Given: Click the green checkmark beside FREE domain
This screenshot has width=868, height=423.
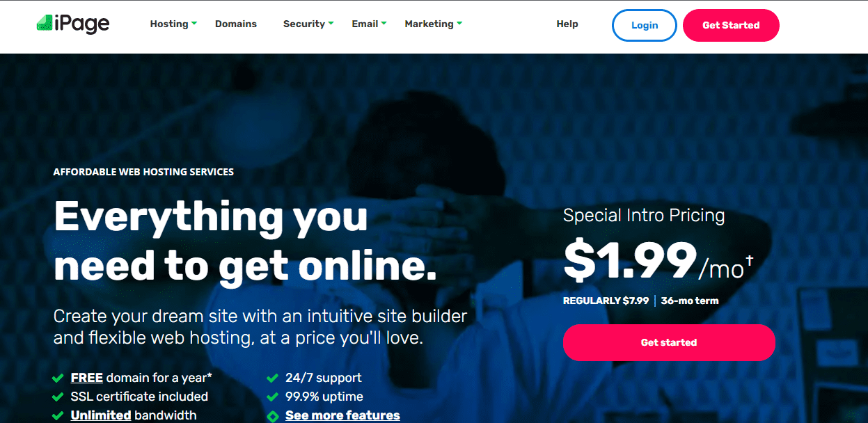Looking at the screenshot, I should point(58,378).
